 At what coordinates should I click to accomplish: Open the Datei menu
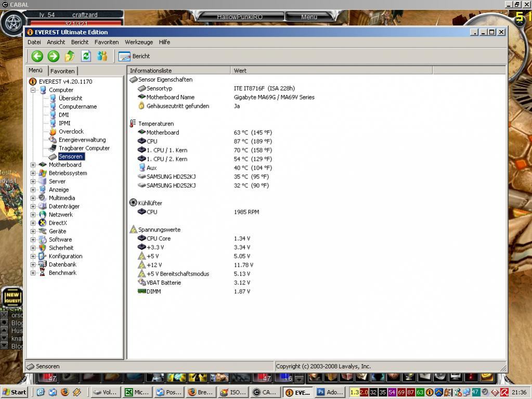tap(34, 42)
